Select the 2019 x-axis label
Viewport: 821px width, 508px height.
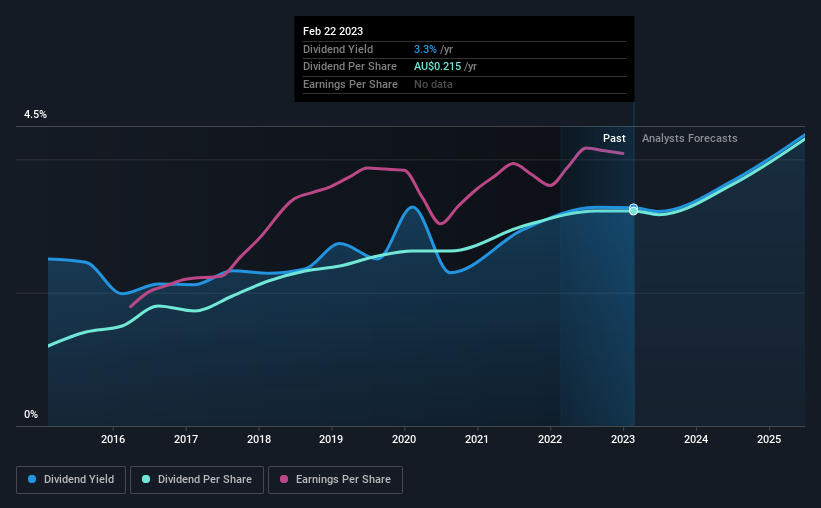click(x=331, y=439)
